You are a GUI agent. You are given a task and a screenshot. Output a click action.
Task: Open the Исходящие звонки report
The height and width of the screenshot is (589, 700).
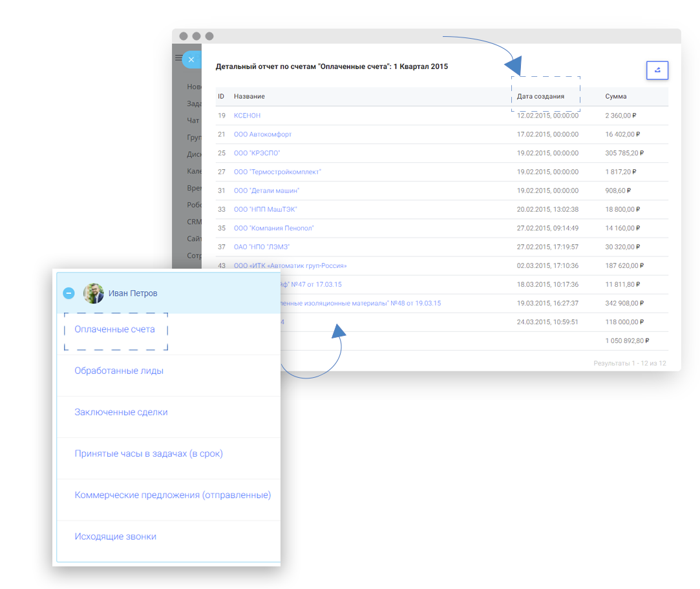[115, 537]
